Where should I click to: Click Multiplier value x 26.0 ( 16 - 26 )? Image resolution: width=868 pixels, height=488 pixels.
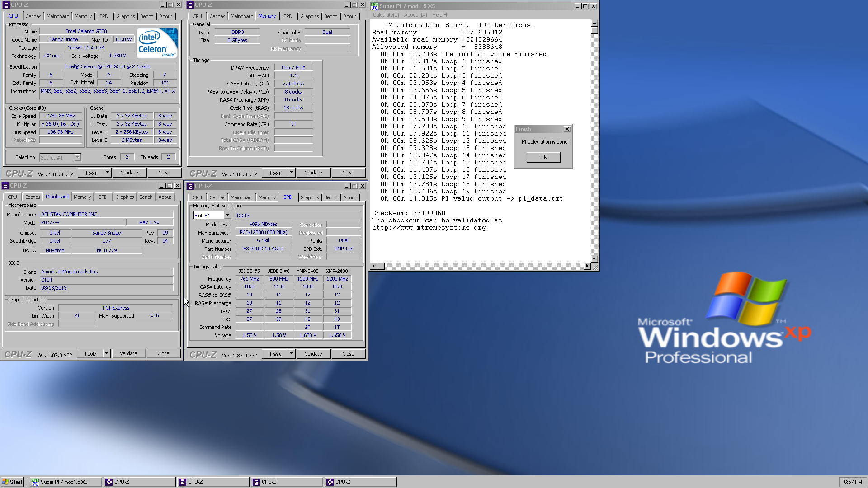[61, 124]
